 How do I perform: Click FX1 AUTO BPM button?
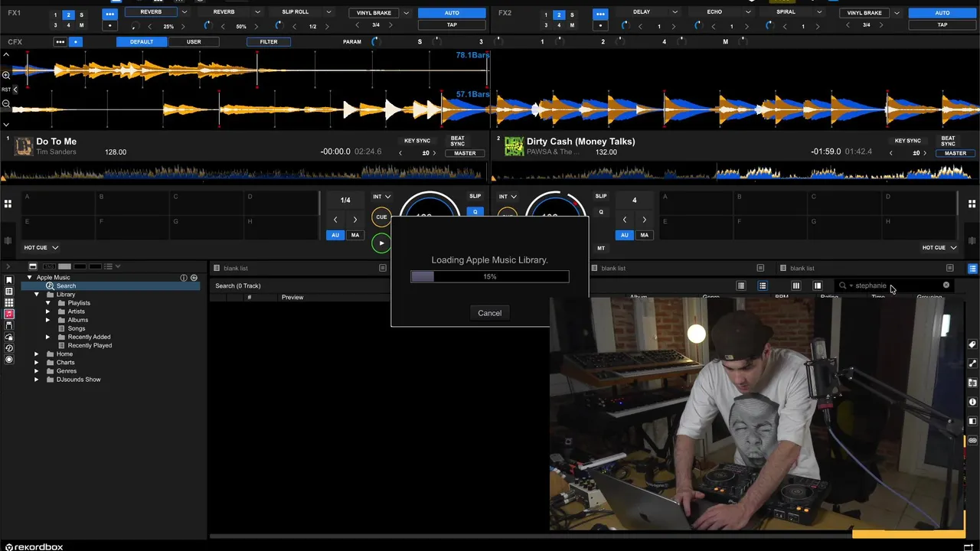(x=452, y=13)
